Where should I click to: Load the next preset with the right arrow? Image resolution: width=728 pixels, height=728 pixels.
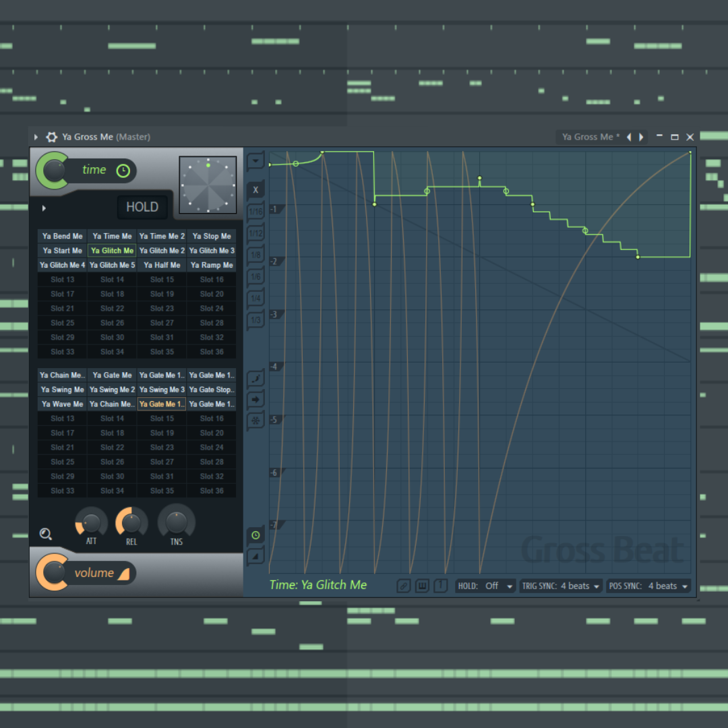point(641,137)
